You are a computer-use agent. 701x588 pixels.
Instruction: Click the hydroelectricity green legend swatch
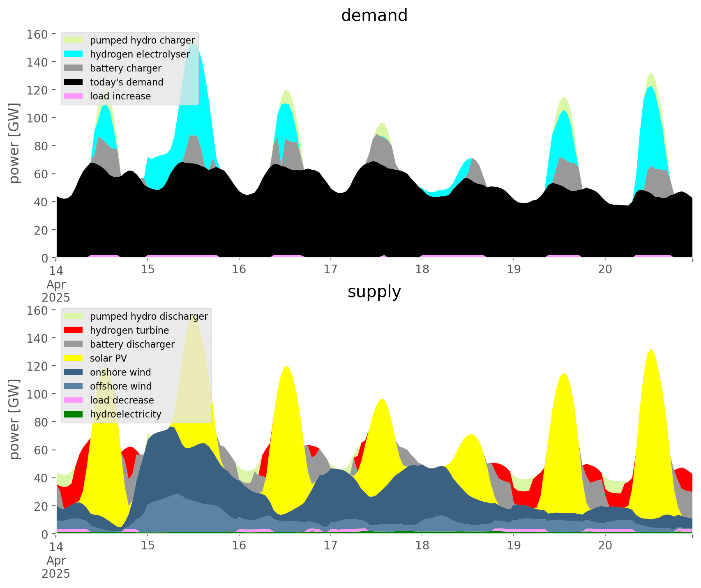pos(74,414)
